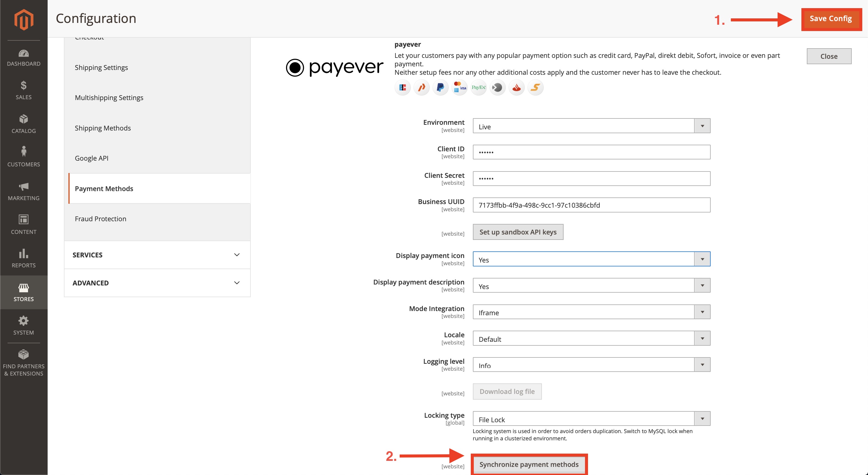The height and width of the screenshot is (475, 868).
Task: Expand the ADVANCED section
Action: [157, 283]
